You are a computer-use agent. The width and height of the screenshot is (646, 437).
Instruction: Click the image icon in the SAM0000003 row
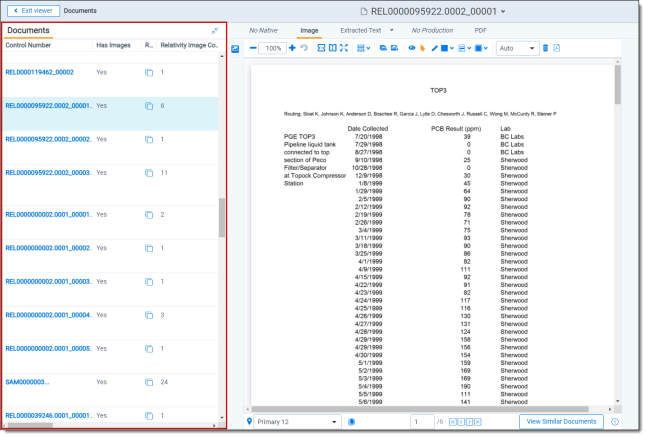[148, 382]
